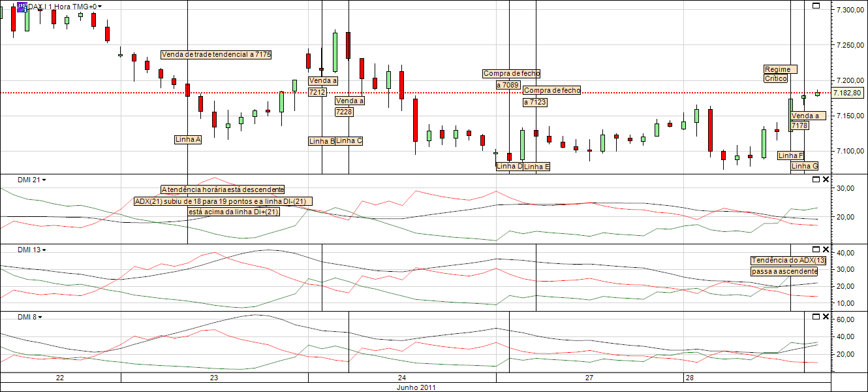This screenshot has height=392, width=868.
Task: Maximize the DMI 21 indicator panel
Action: click(816, 178)
